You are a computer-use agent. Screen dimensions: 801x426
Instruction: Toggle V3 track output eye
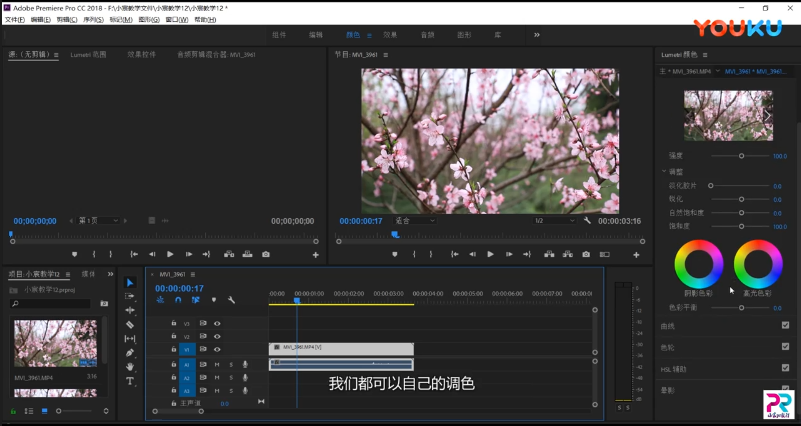217,323
